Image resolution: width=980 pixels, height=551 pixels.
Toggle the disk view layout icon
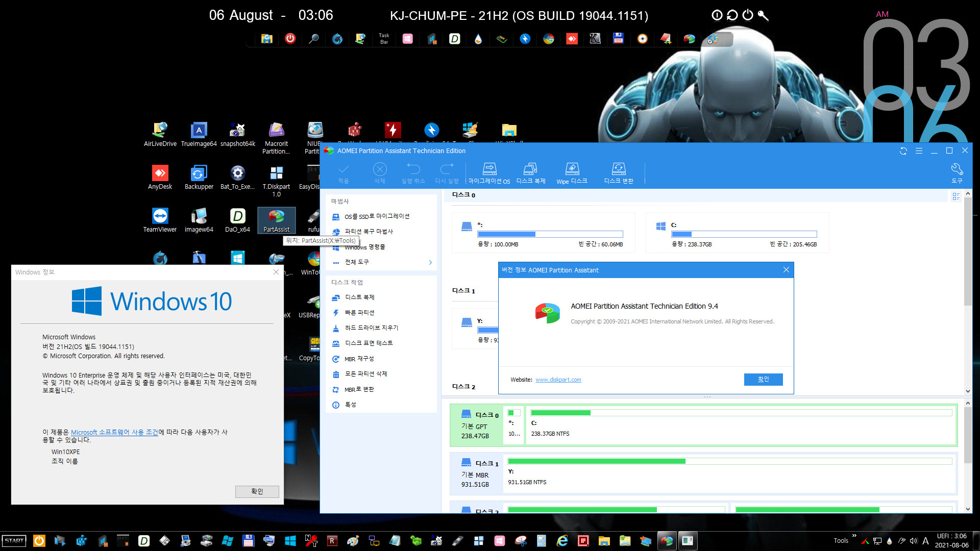point(956,196)
